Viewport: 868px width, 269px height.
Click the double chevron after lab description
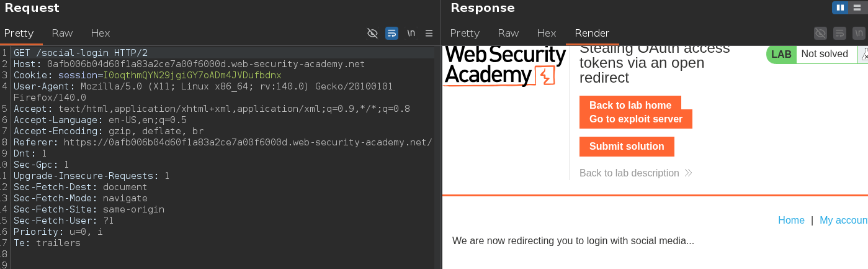click(688, 173)
